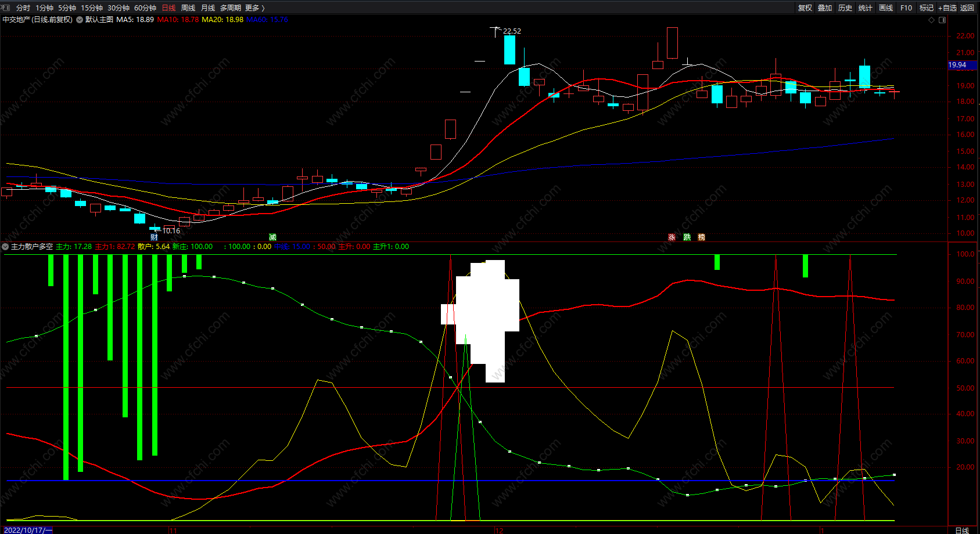The image size is (980, 534).
Task: Click the orange 榜 indicator icon
Action: pyautogui.click(x=701, y=237)
